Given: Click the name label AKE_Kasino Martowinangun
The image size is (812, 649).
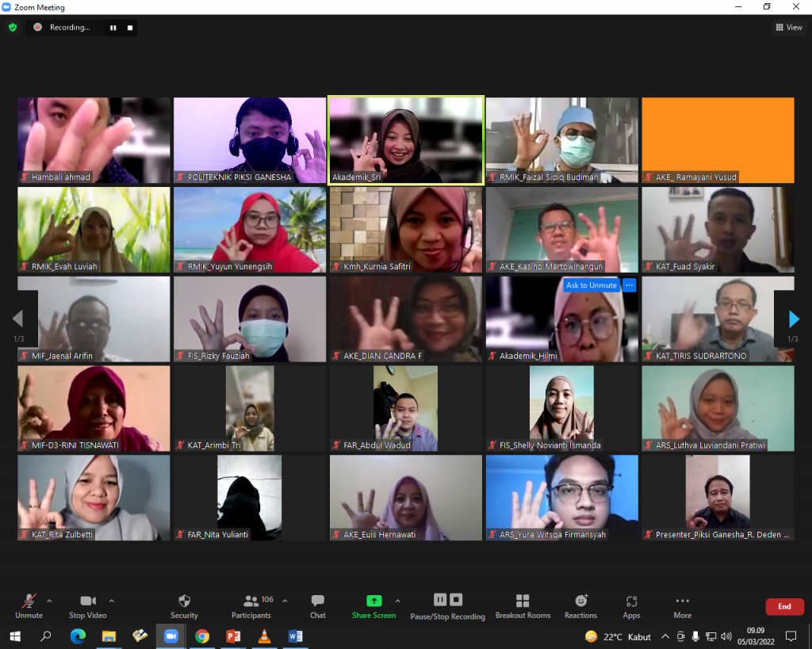Looking at the screenshot, I should (551, 266).
